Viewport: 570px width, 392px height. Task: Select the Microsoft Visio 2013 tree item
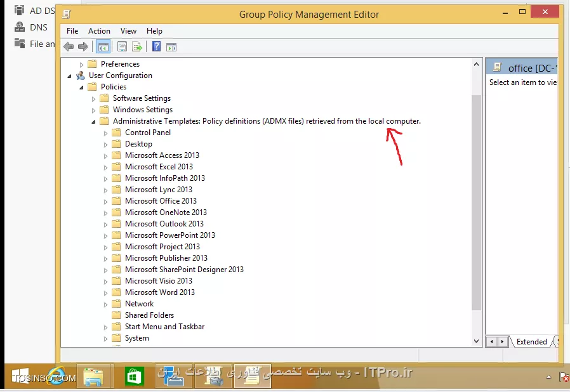click(159, 281)
